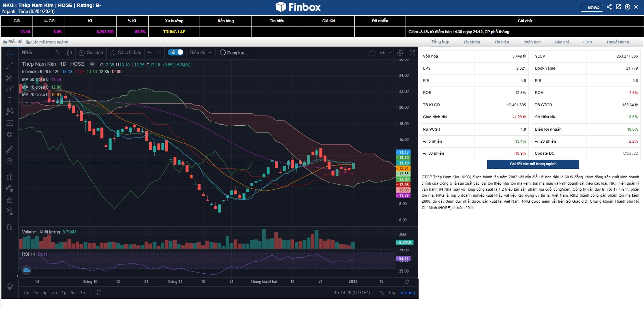Click the ruler measure tool
The image size is (644, 309).
10,150
